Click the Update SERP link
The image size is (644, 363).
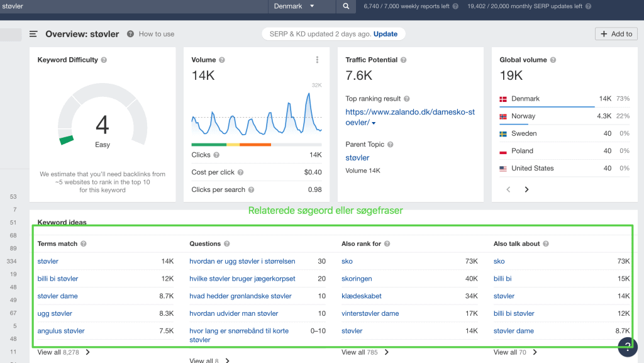coord(386,34)
